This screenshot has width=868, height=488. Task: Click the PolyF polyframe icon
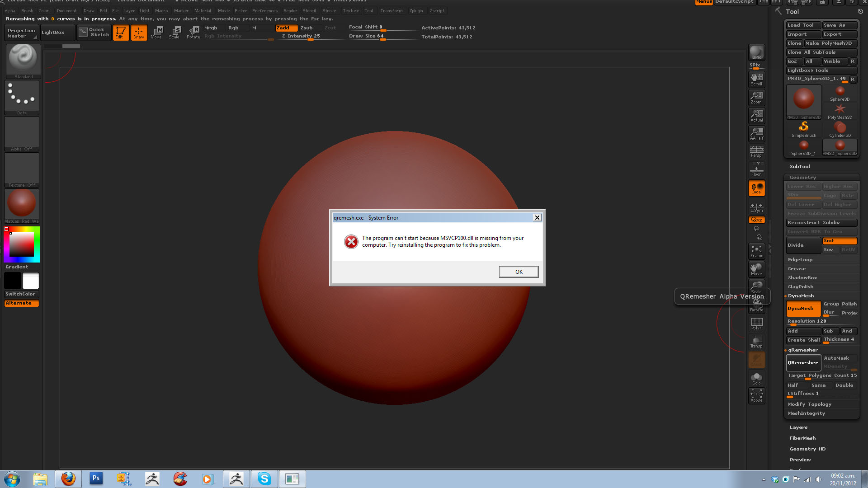click(756, 324)
